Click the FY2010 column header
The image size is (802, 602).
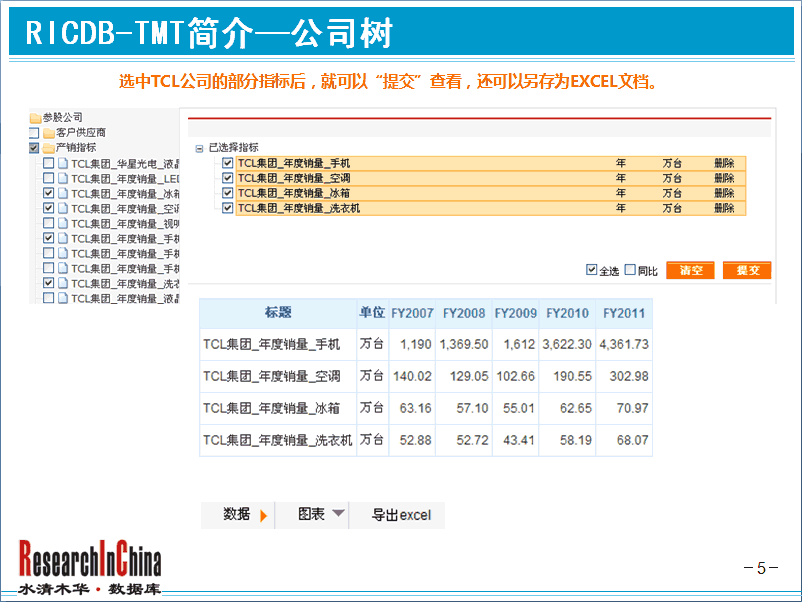pyautogui.click(x=567, y=313)
